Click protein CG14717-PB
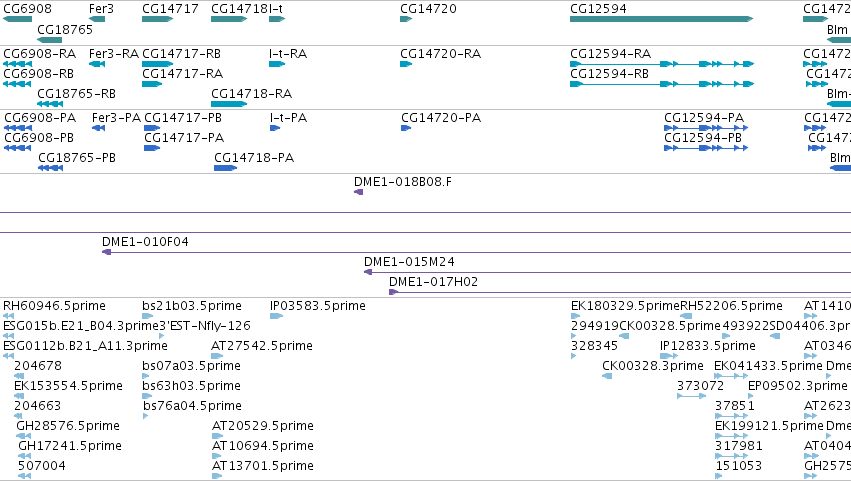 [183, 118]
